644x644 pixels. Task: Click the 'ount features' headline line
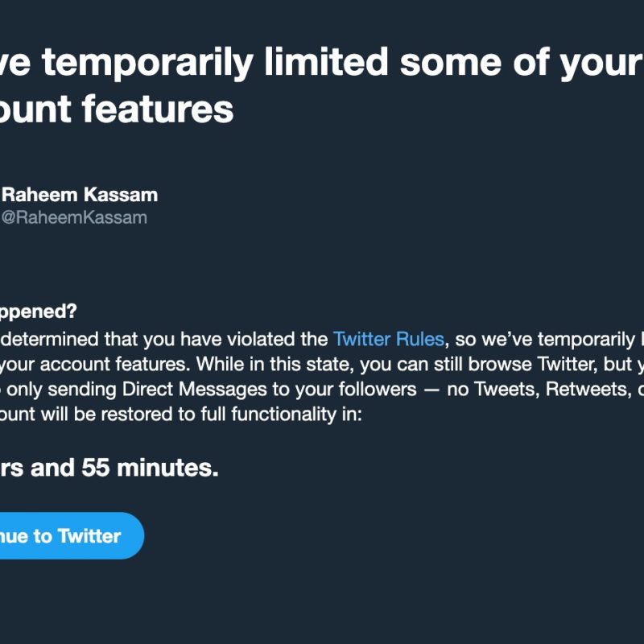pos(117,109)
